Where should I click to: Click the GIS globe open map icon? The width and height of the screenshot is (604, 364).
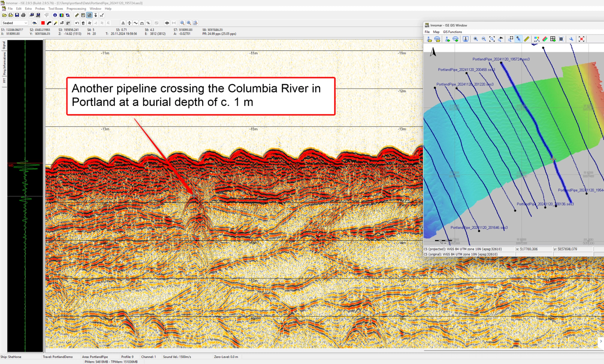pyautogui.click(x=437, y=39)
